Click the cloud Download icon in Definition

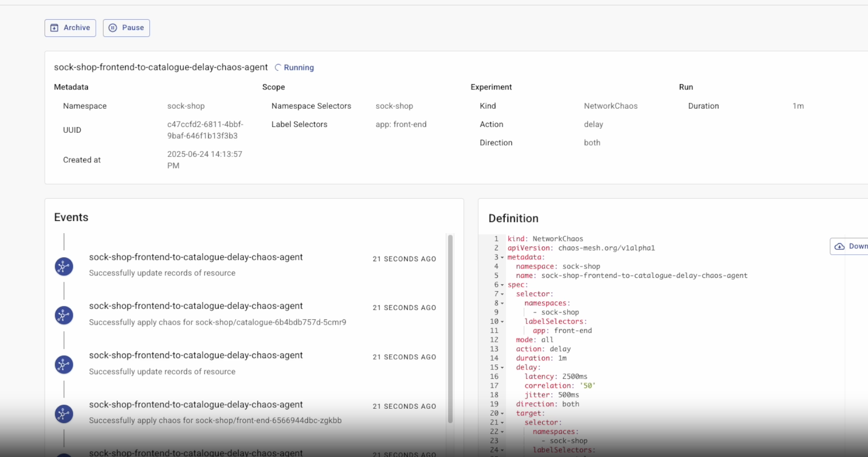coord(839,246)
